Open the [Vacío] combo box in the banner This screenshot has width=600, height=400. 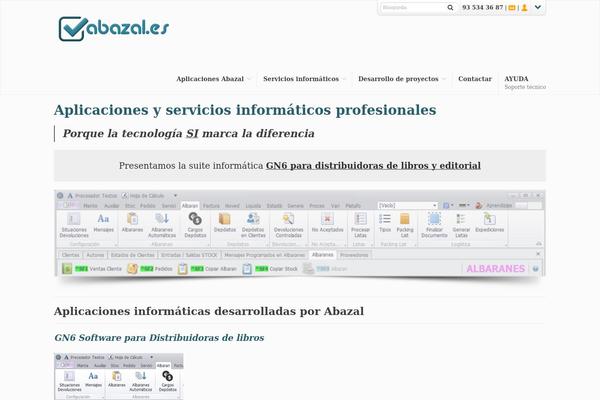coord(408,206)
